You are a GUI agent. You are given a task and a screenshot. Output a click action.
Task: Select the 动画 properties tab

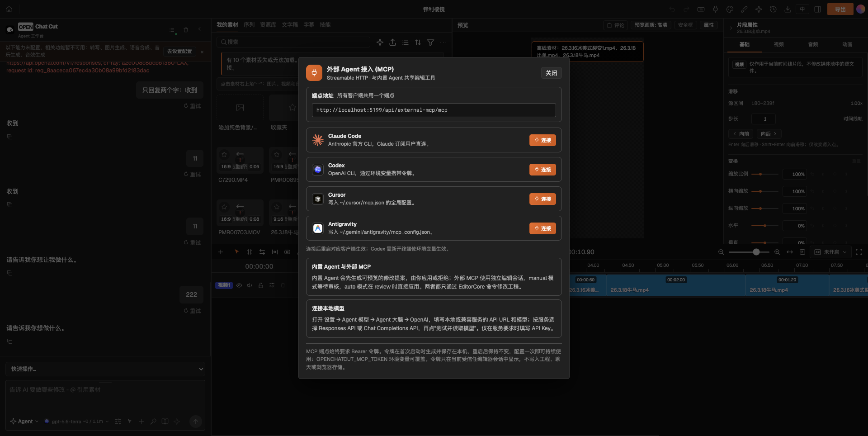pyautogui.click(x=847, y=44)
